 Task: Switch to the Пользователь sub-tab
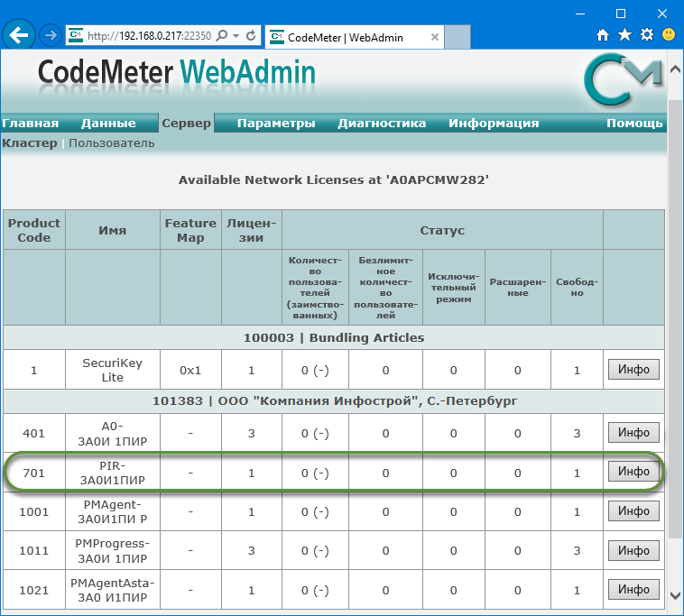click(x=112, y=143)
